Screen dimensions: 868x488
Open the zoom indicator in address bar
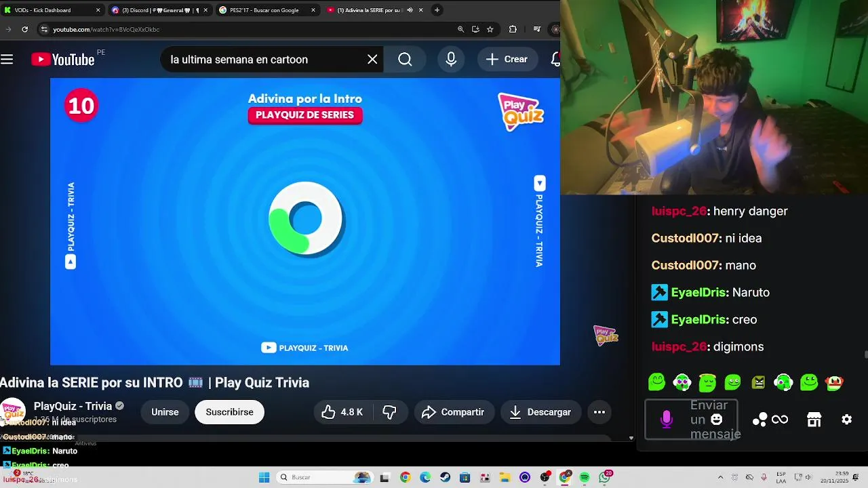(x=461, y=29)
